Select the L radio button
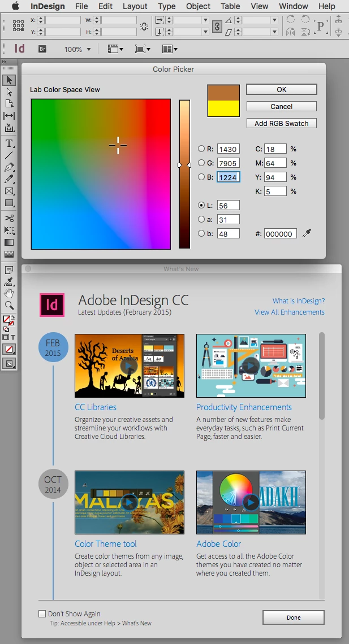 pos(201,205)
